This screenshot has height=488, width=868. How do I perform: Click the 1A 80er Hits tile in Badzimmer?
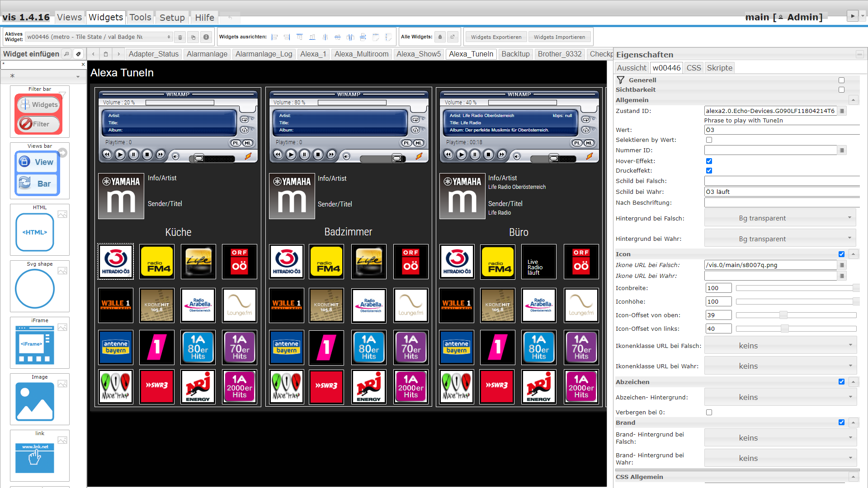pyautogui.click(x=369, y=347)
